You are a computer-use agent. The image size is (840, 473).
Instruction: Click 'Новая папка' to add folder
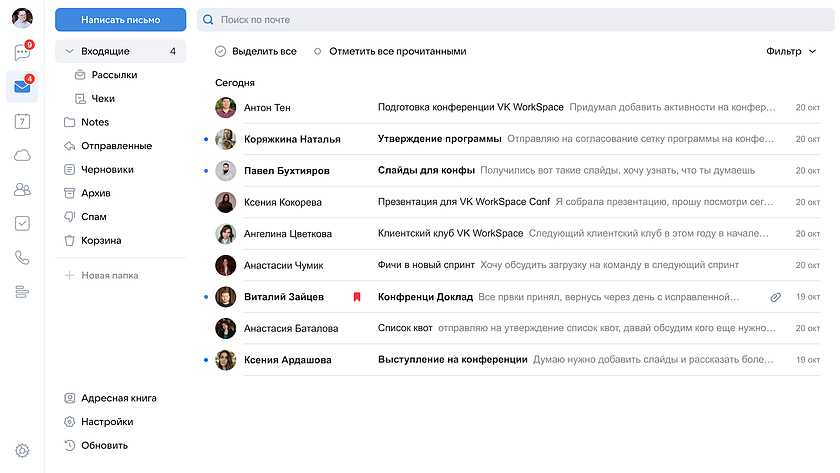point(109,275)
